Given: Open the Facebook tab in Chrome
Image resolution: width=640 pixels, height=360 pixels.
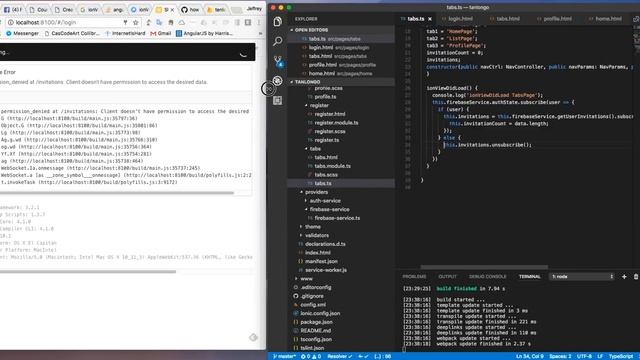Looking at the screenshot, I should [13, 9].
